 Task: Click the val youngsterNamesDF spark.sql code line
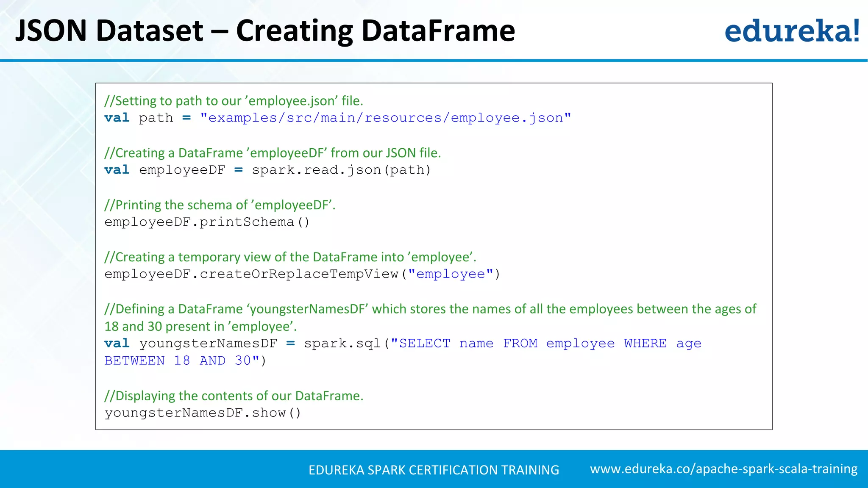[x=403, y=344]
